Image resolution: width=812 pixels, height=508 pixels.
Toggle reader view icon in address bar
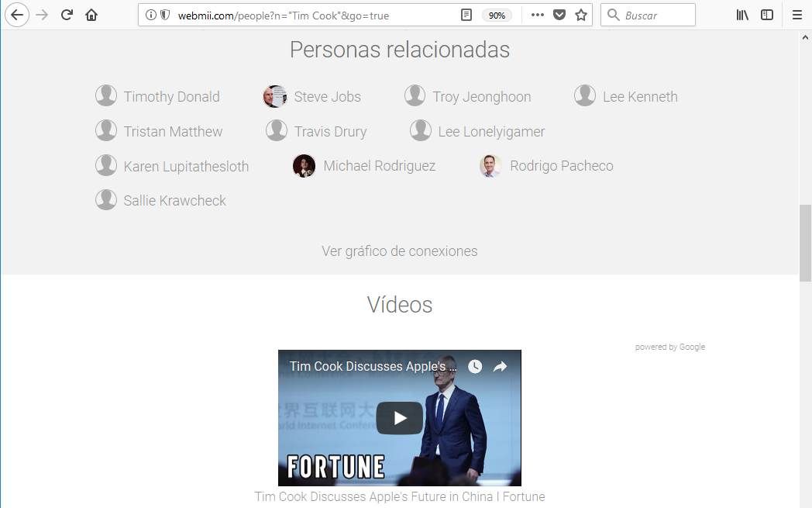point(466,15)
